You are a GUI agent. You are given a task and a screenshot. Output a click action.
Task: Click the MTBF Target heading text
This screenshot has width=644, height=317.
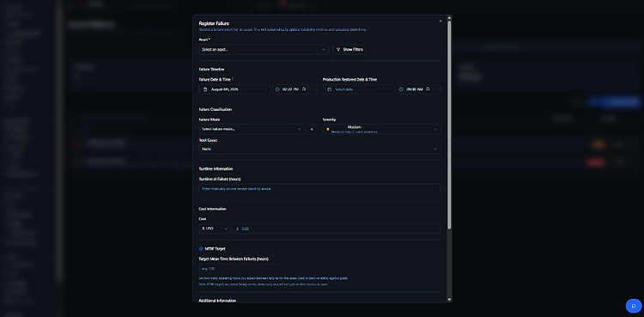(x=215, y=249)
